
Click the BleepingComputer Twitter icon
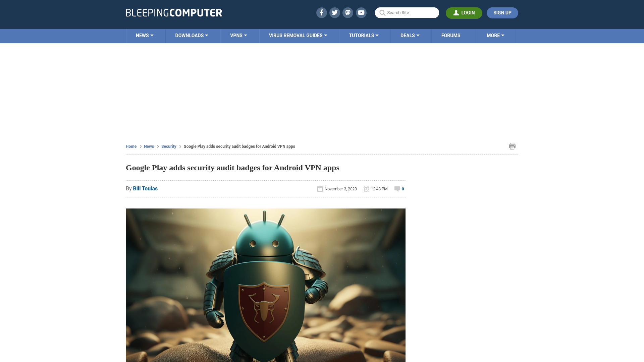(x=334, y=12)
